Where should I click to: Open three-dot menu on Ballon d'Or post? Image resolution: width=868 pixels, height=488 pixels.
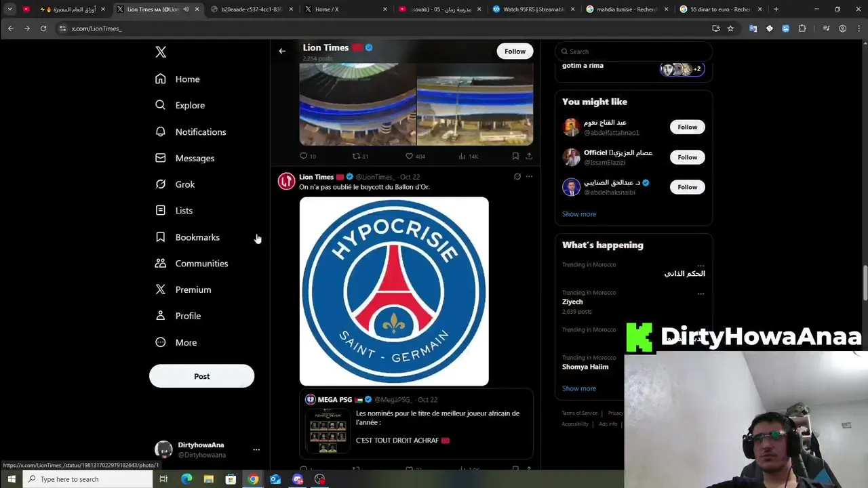pos(529,177)
